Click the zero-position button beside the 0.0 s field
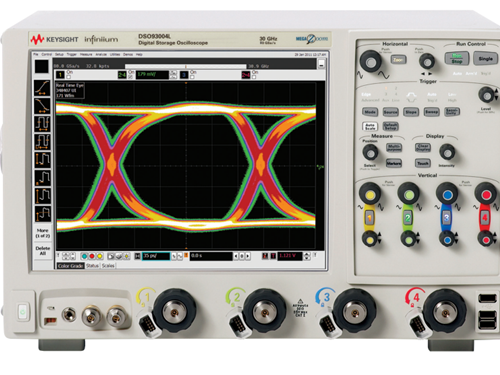Image resolution: width=500 pixels, height=375 pixels. [x=242, y=256]
